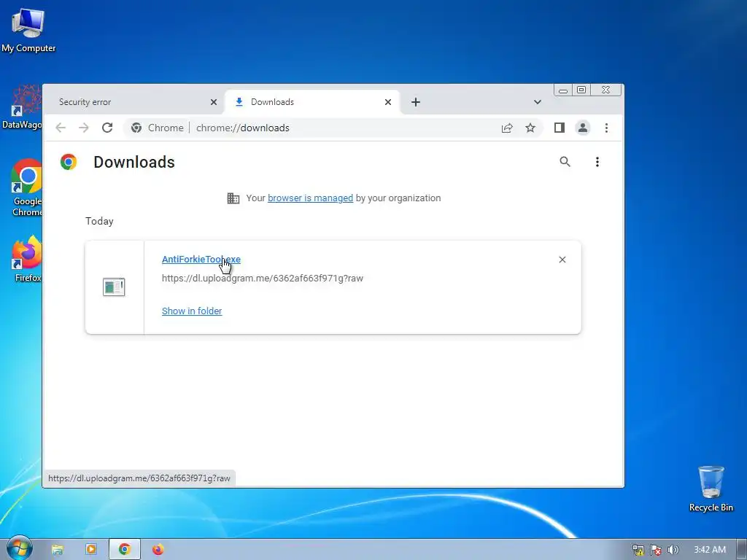Image resolution: width=747 pixels, height=560 pixels.
Task: Click the Downloads page title
Action: (134, 162)
